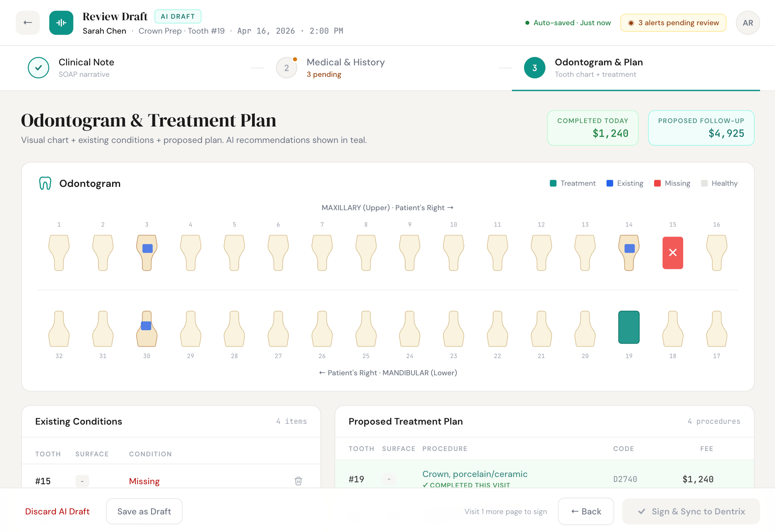Viewport: 775px width, 532px height.
Task: Select lower tooth 20 on chart
Action: pos(585,329)
